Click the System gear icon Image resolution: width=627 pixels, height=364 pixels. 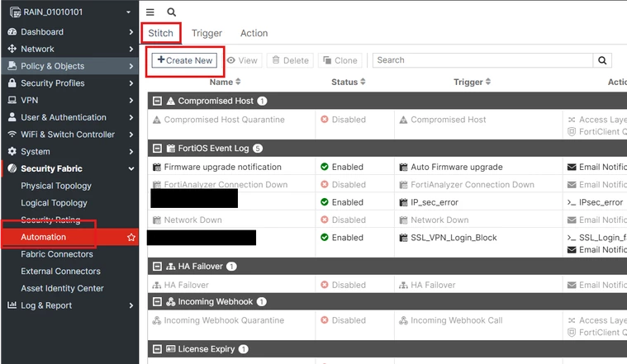(12, 151)
